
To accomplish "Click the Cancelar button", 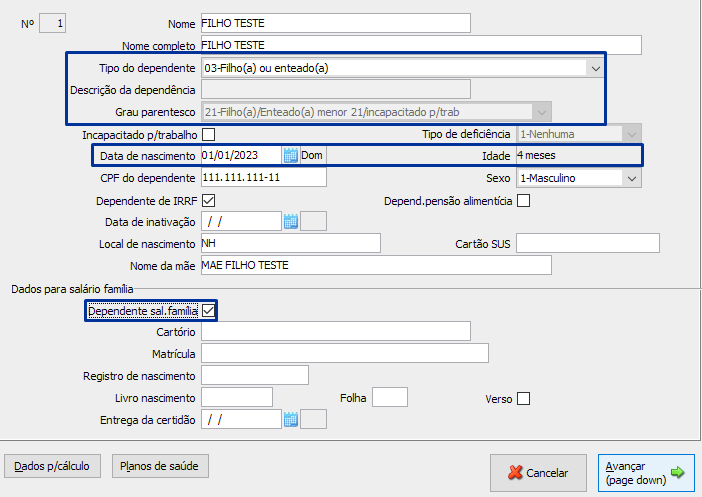I will pyautogui.click(x=538, y=473).
